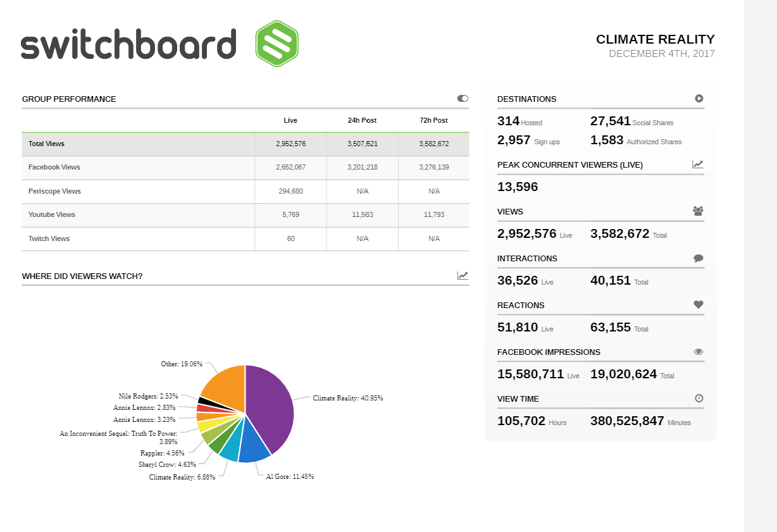The image size is (777, 532).
Task: Select the 60 Twitch live views cell
Action: [291, 238]
